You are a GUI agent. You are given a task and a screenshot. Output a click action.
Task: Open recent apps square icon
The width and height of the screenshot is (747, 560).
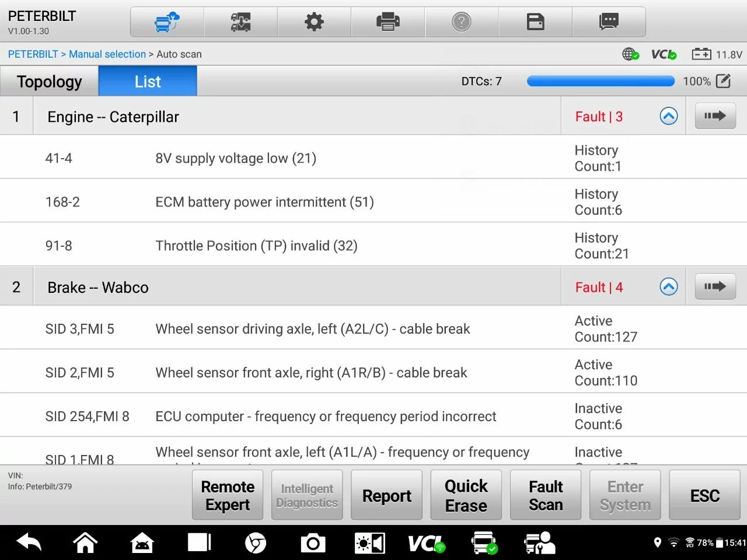[x=199, y=543]
